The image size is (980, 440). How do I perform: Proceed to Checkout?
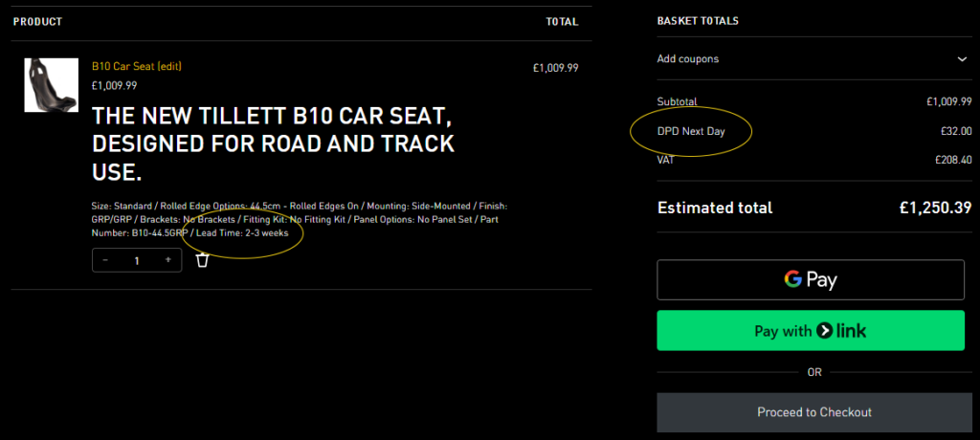tap(814, 412)
